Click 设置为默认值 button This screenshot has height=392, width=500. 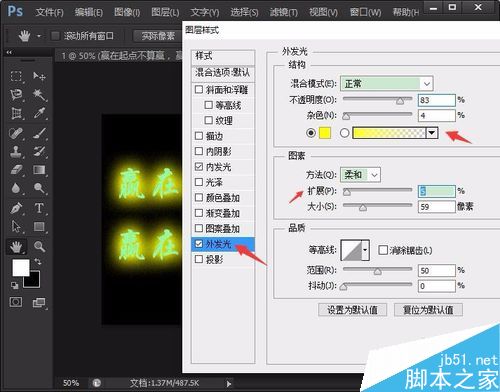[x=352, y=310]
